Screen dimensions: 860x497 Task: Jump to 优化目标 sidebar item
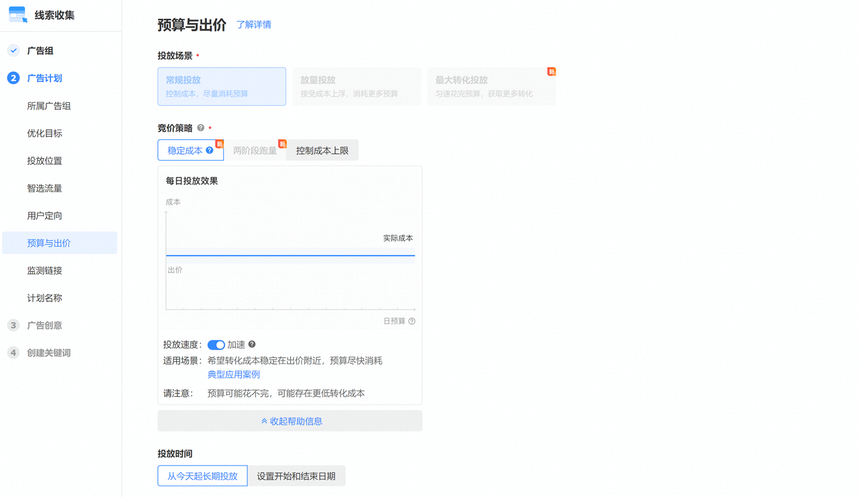tap(45, 133)
